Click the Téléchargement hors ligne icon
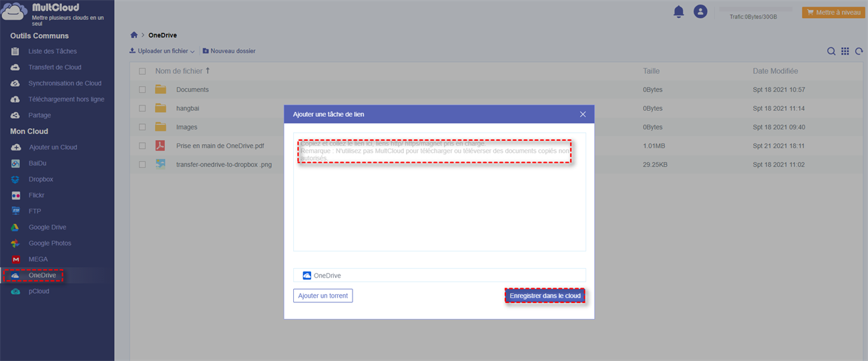The height and width of the screenshot is (361, 868). (x=15, y=99)
